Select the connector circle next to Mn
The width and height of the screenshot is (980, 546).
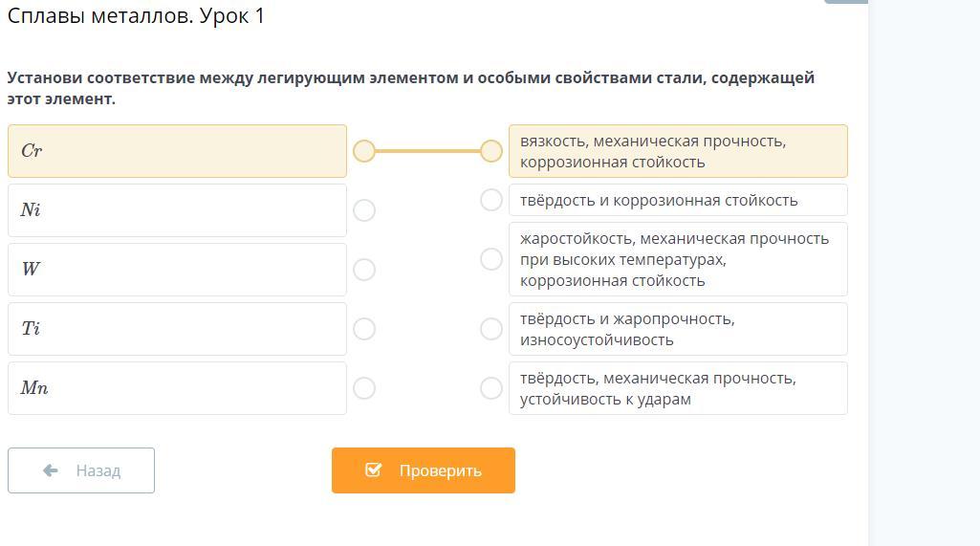[364, 388]
